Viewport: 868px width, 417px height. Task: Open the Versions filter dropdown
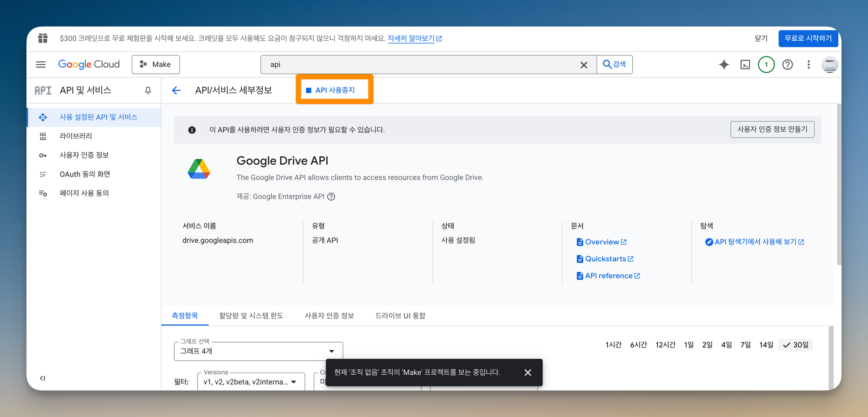coord(251,381)
